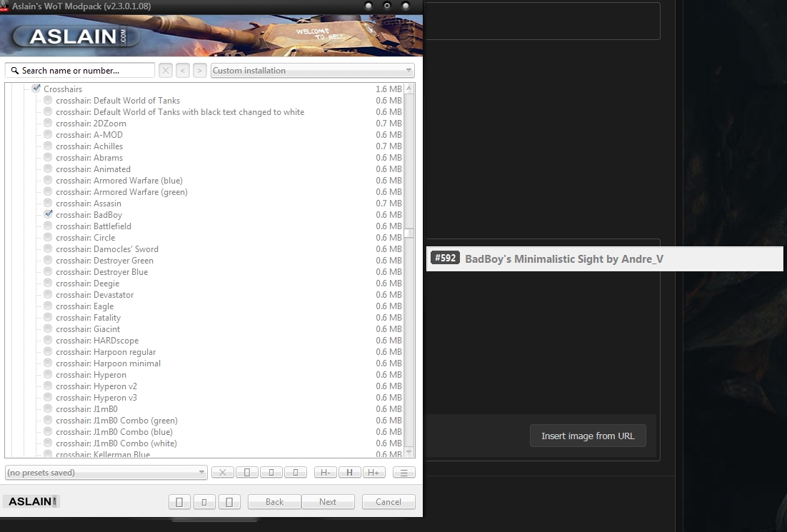Select crosshair: Eagle radio button
This screenshot has height=532, width=787.
click(x=48, y=306)
